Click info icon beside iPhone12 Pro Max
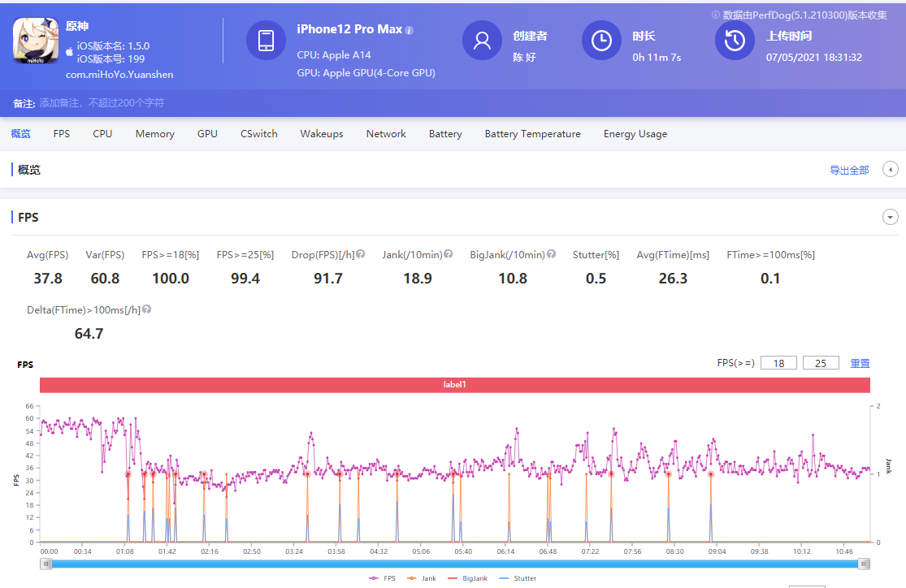Image resolution: width=906 pixels, height=588 pixels. pyautogui.click(x=409, y=31)
